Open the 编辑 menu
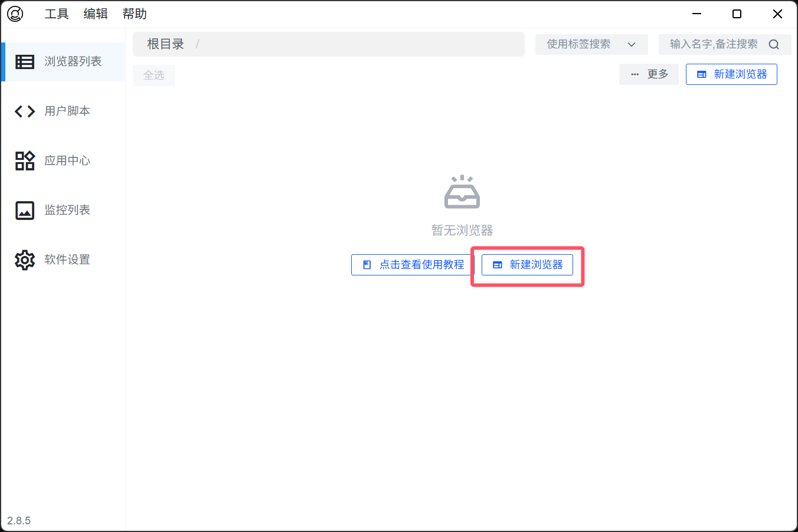798x532 pixels. tap(96, 14)
